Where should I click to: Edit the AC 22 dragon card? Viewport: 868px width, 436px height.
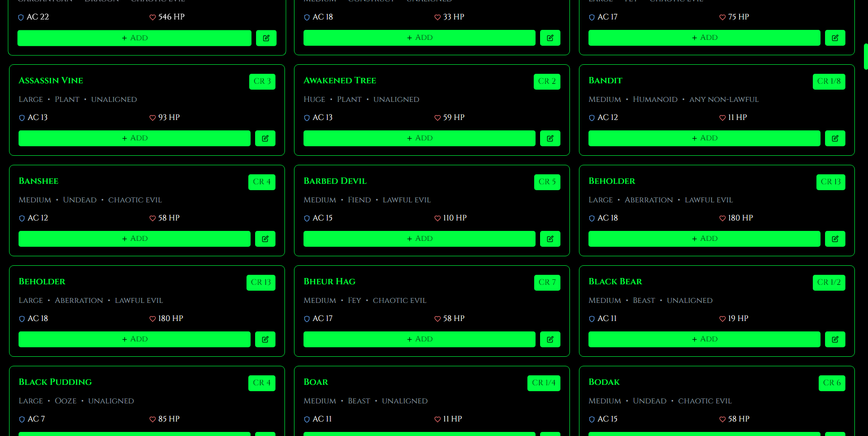click(266, 38)
